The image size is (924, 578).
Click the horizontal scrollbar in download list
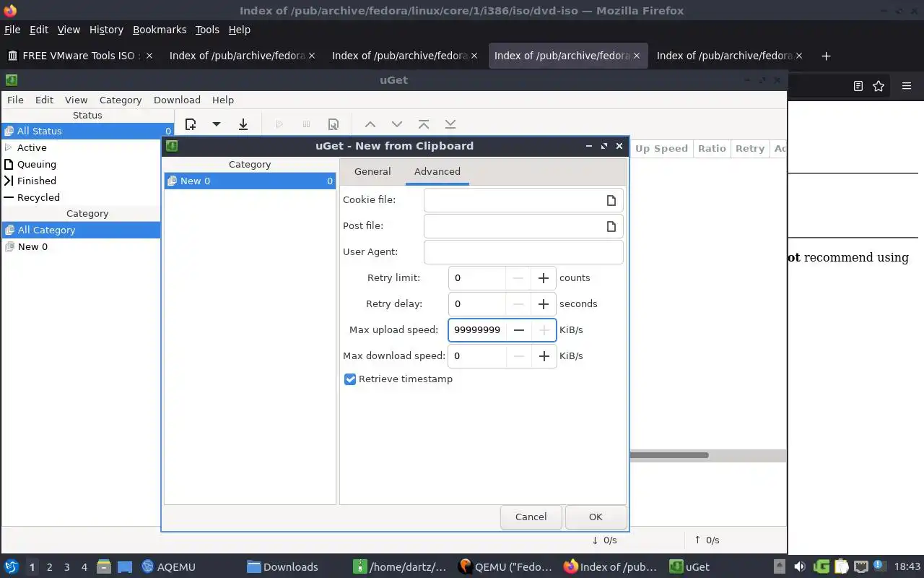[668, 455]
